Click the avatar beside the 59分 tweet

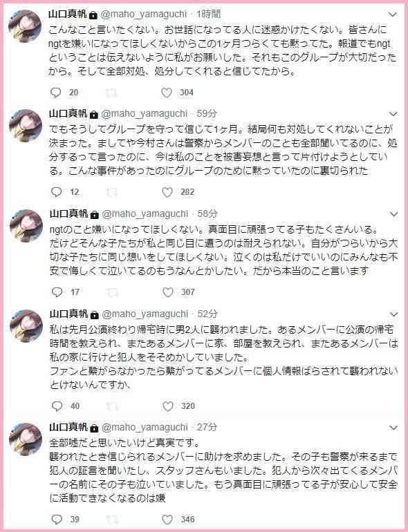coord(26,126)
